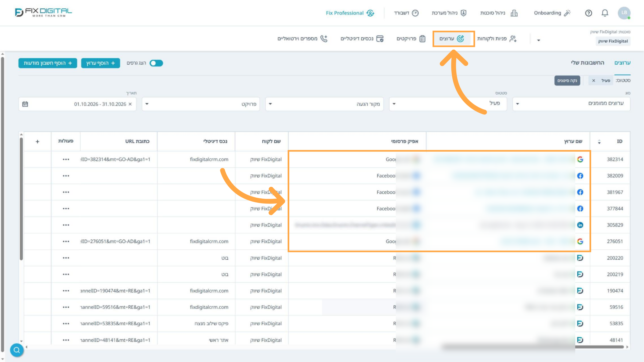Remove the active (פעיל) status filter chip
This screenshot has width=644, height=362.
coord(594,80)
